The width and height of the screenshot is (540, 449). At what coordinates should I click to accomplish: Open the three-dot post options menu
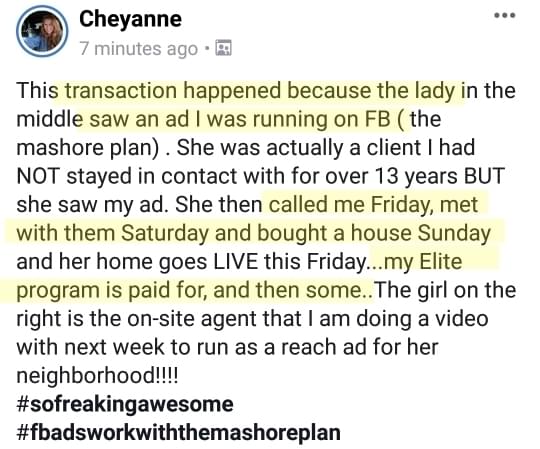(x=505, y=15)
